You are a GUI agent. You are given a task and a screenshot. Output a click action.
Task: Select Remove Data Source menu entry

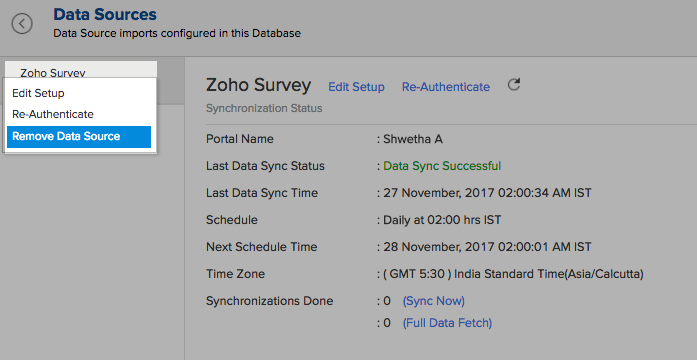79,136
